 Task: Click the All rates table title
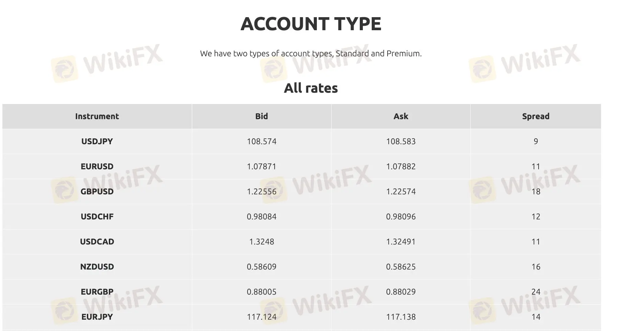coord(311,88)
